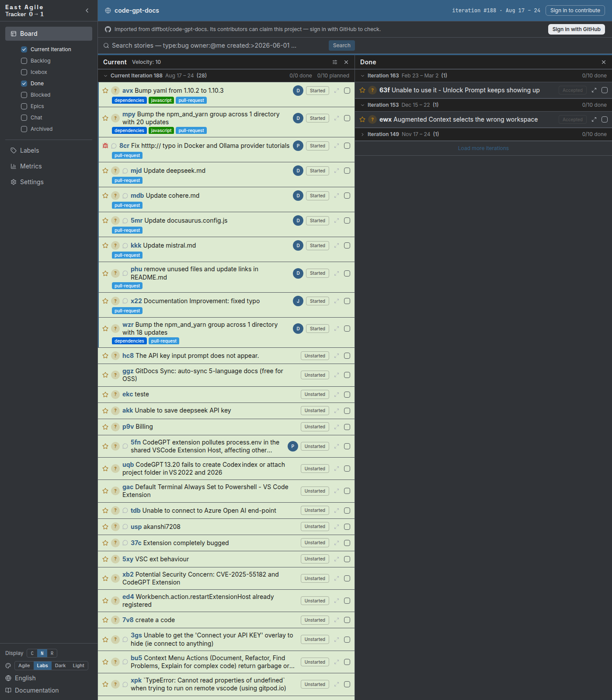Click owner avatar P on the 8cr story
The width and height of the screenshot is (612, 700).
coord(298,146)
